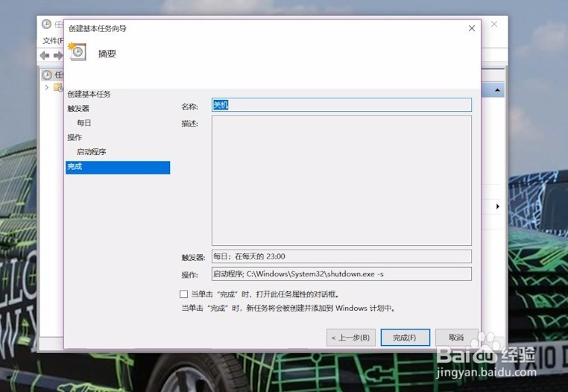Focus the 名称 name input field
Screen dimensions: 568x392
(x=341, y=104)
